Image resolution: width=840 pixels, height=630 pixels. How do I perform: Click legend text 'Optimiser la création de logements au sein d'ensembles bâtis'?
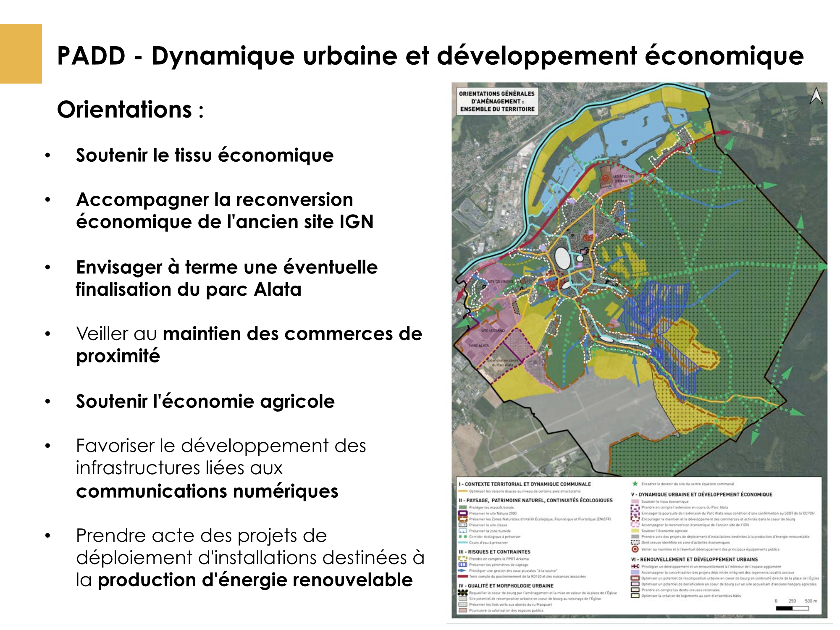pyautogui.click(x=691, y=596)
